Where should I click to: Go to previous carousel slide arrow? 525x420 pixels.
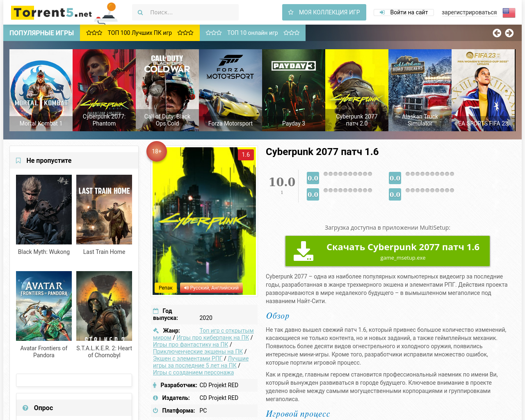click(497, 33)
